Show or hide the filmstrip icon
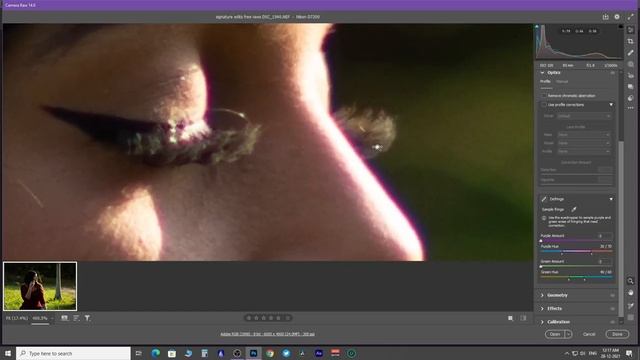The height and width of the screenshot is (360, 640). click(64, 318)
